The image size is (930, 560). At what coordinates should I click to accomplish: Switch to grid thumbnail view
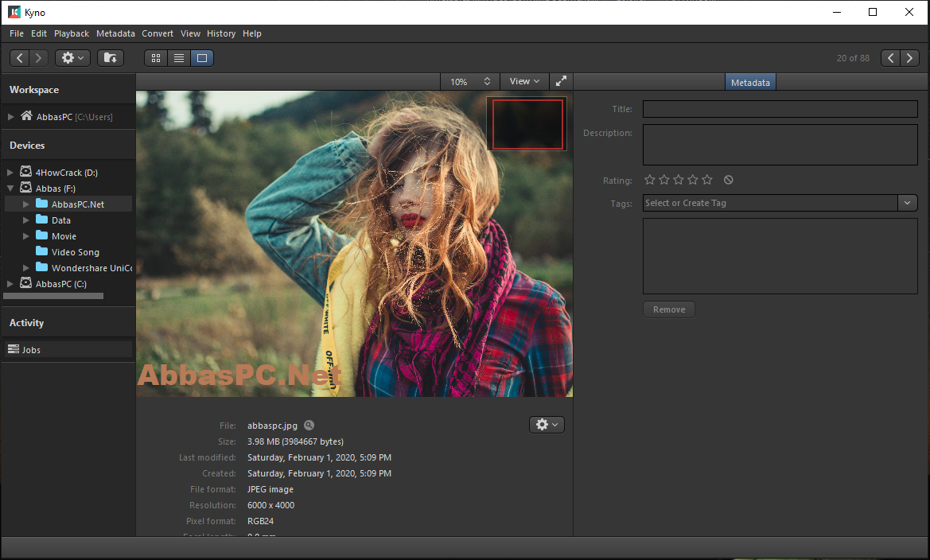(156, 58)
